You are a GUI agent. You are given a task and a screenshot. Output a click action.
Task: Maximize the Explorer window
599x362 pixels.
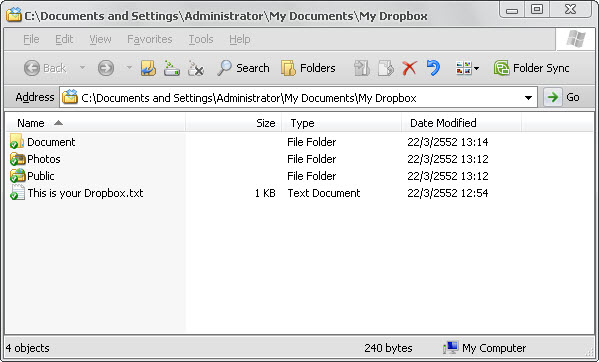tap(537, 9)
